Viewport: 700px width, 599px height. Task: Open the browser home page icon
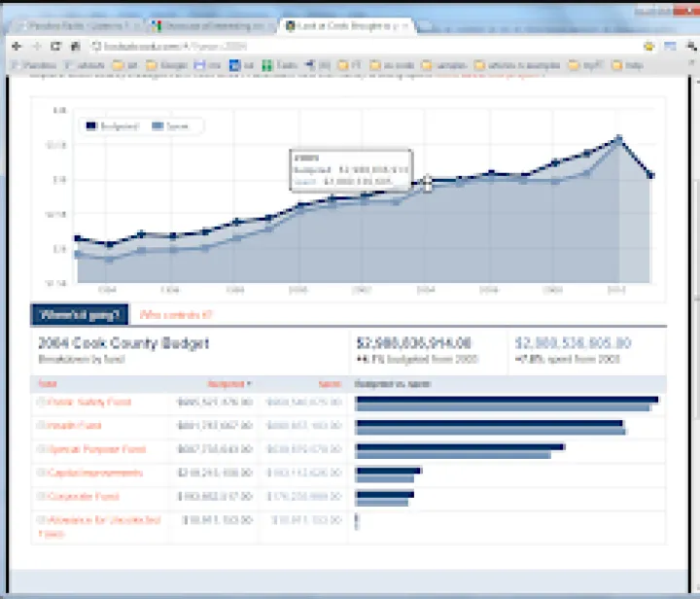75,46
